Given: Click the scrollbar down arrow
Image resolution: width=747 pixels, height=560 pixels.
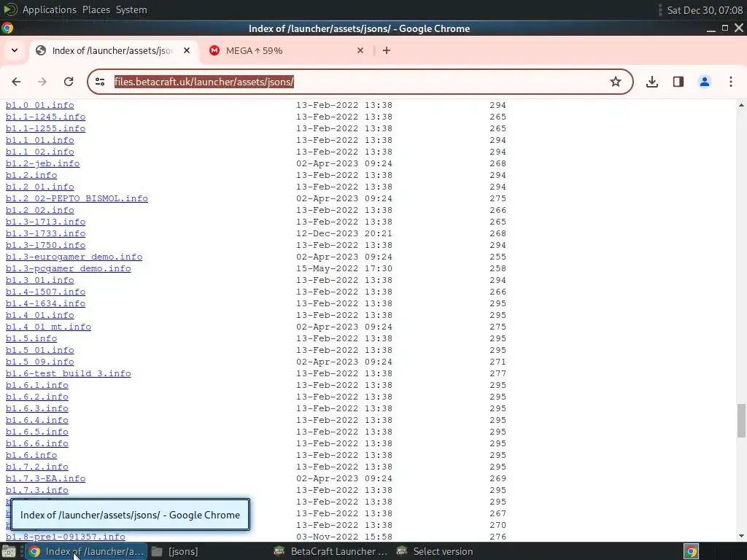Looking at the screenshot, I should (741, 536).
